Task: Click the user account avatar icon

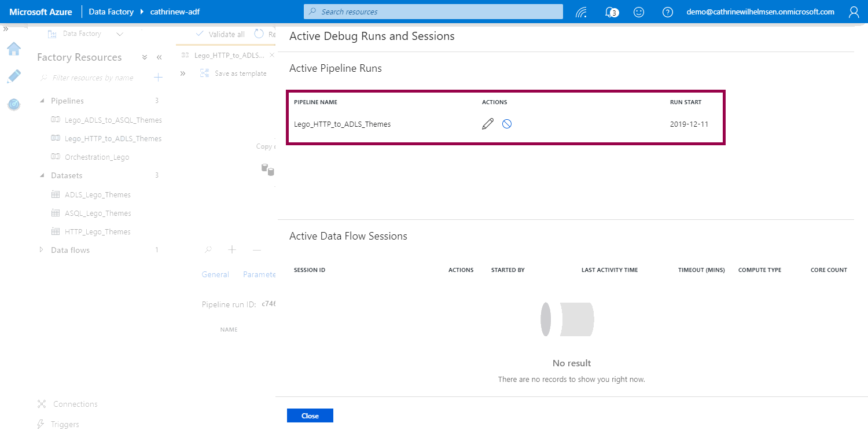Action: [x=854, y=12]
